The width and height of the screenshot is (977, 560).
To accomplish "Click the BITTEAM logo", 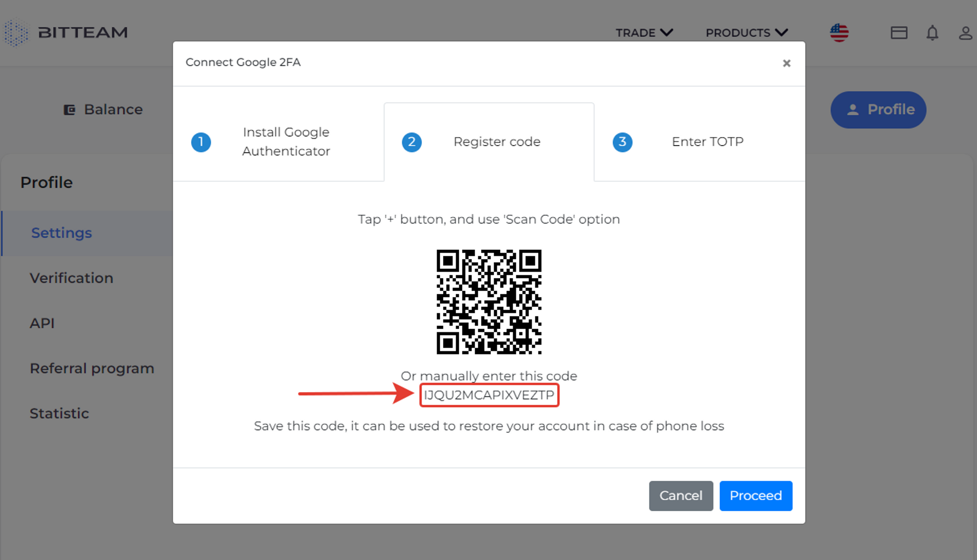I will [x=66, y=32].
